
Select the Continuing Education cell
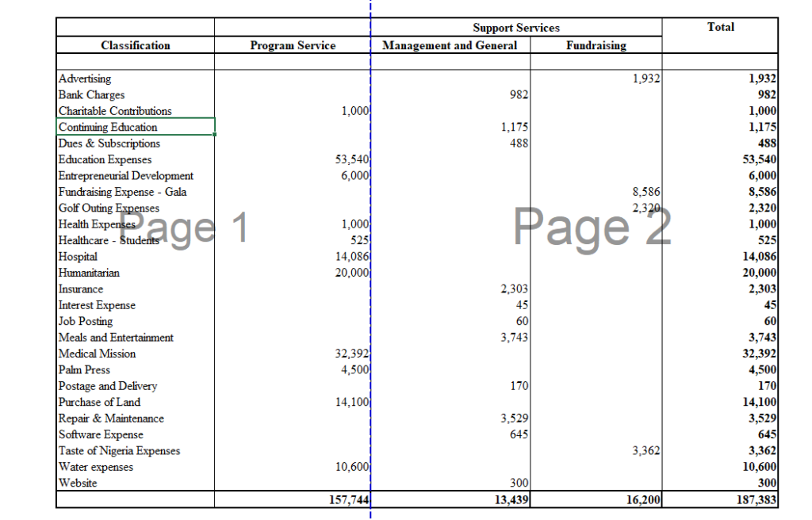pyautogui.click(x=135, y=127)
